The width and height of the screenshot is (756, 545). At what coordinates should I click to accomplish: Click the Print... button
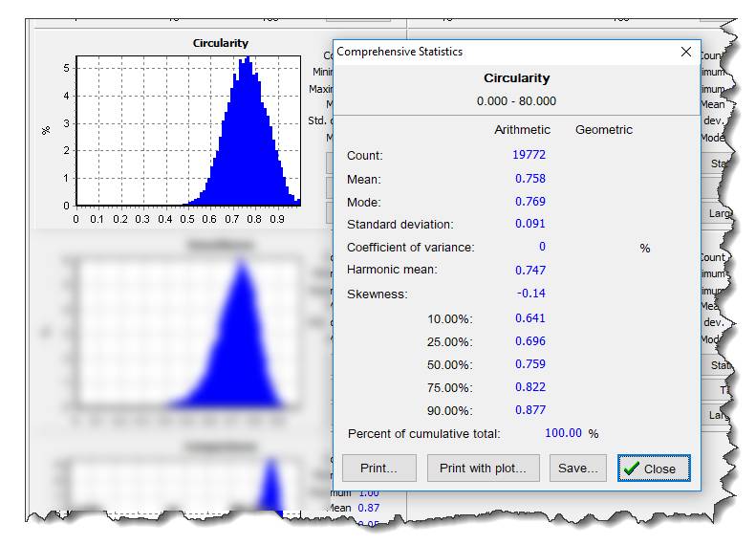pyautogui.click(x=379, y=468)
